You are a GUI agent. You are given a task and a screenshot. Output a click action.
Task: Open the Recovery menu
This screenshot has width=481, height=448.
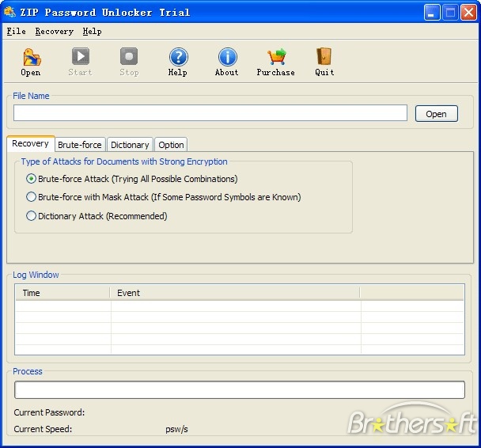pos(55,32)
